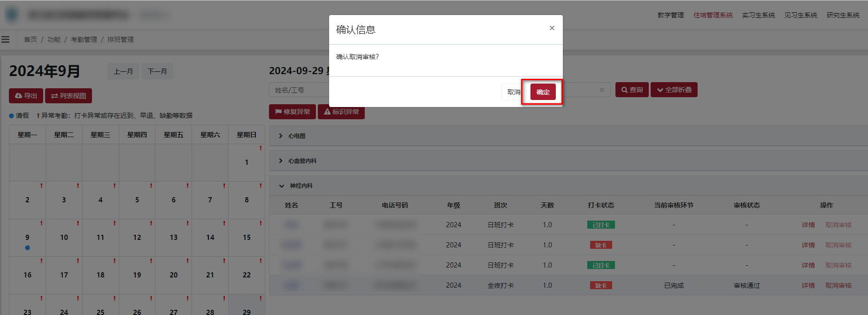Go to previous month with 上一月
The height and width of the screenshot is (315, 868).
click(123, 71)
